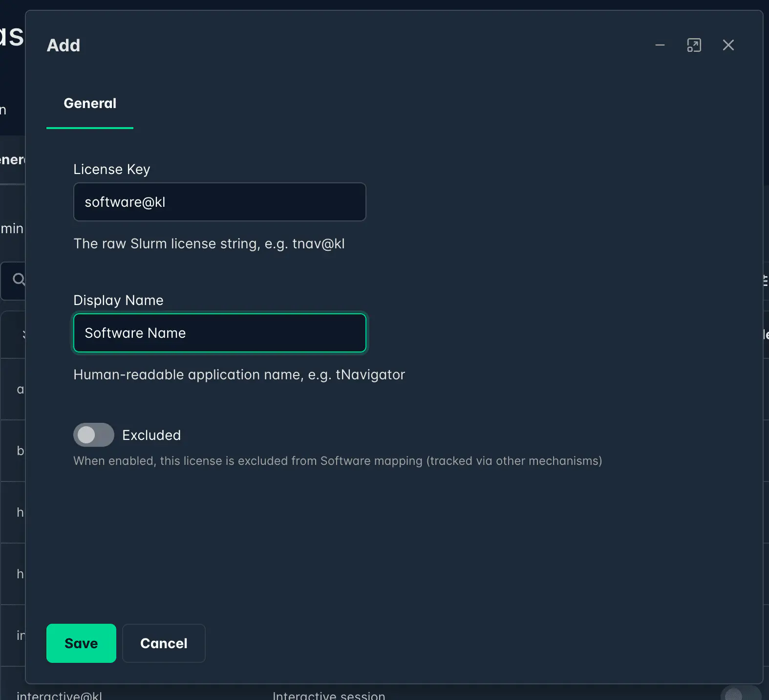This screenshot has width=769, height=700.
Task: Click the License Key field label
Action: [111, 169]
